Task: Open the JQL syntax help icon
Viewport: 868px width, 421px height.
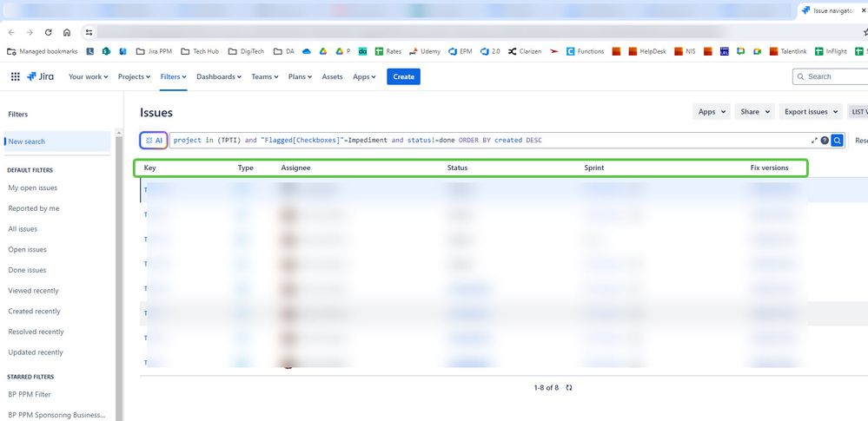Action: click(x=825, y=141)
